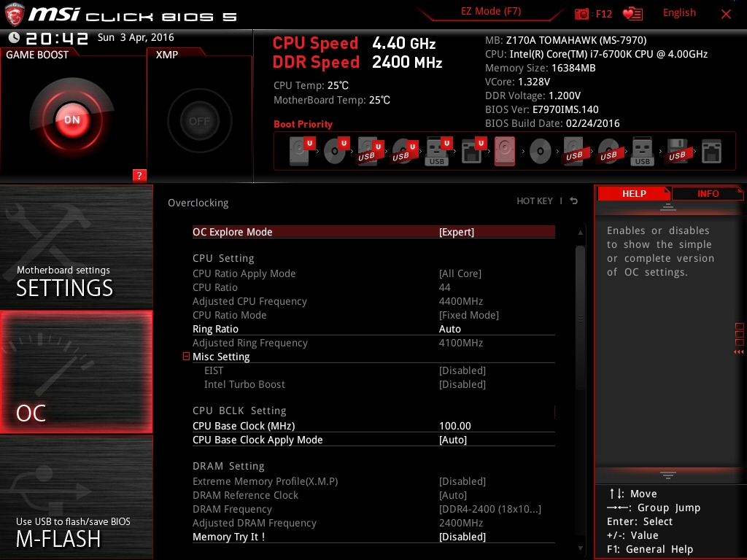
Task: Click the BIOS Ver: E7970IMS.140 text
Action: (x=542, y=109)
